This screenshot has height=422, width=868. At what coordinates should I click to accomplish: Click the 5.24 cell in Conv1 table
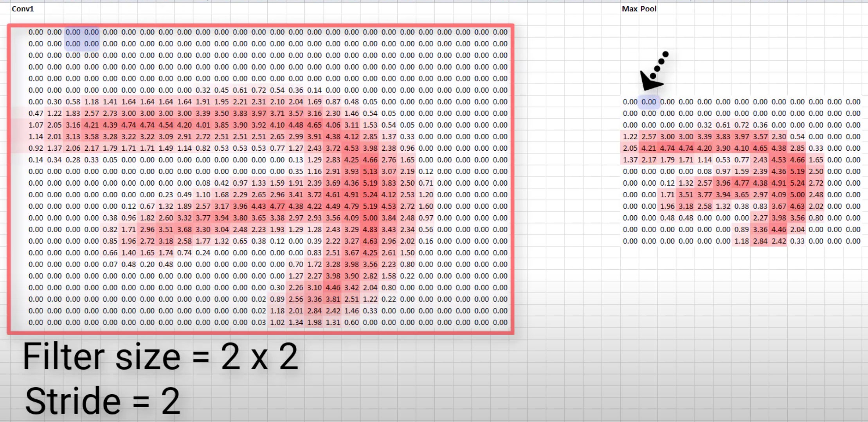point(370,195)
